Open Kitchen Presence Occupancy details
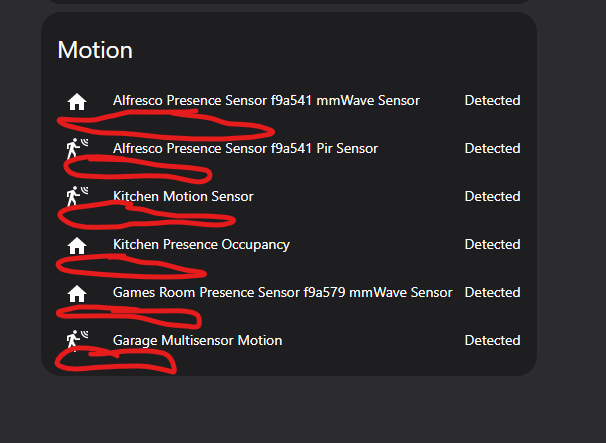Image resolution: width=606 pixels, height=443 pixels. (201, 245)
